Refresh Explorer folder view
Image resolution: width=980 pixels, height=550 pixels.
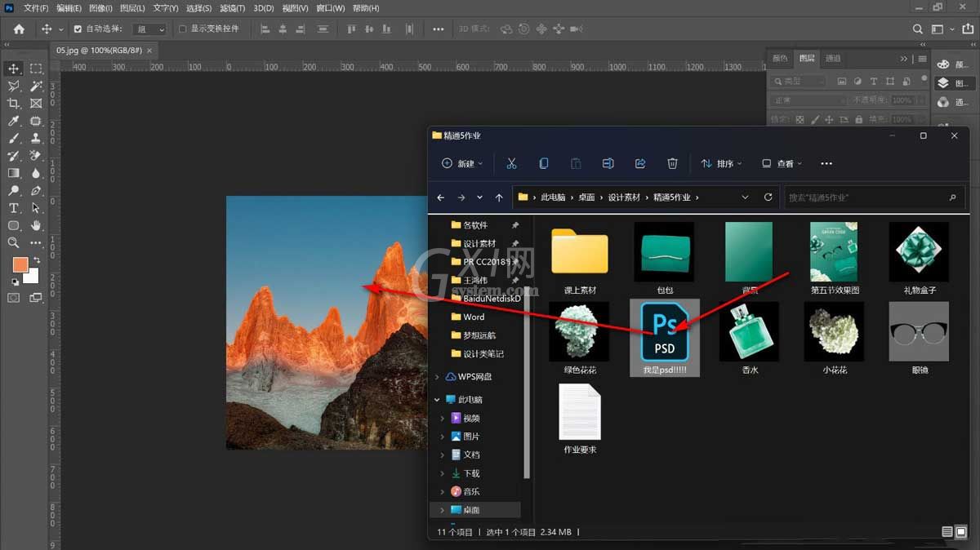point(768,197)
